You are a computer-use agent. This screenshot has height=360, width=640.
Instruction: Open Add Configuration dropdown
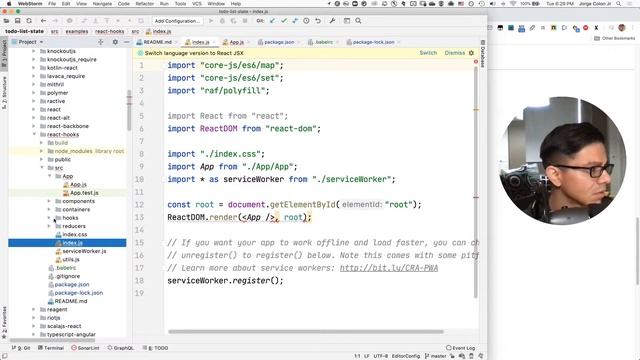click(178, 21)
